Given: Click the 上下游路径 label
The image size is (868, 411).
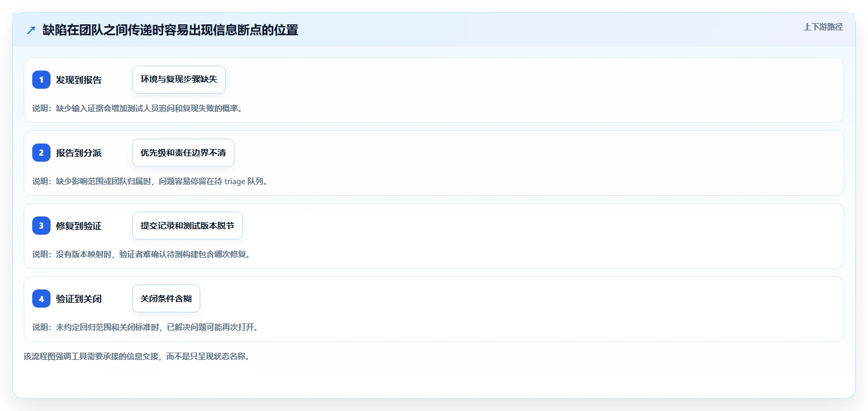Looking at the screenshot, I should point(823,27).
